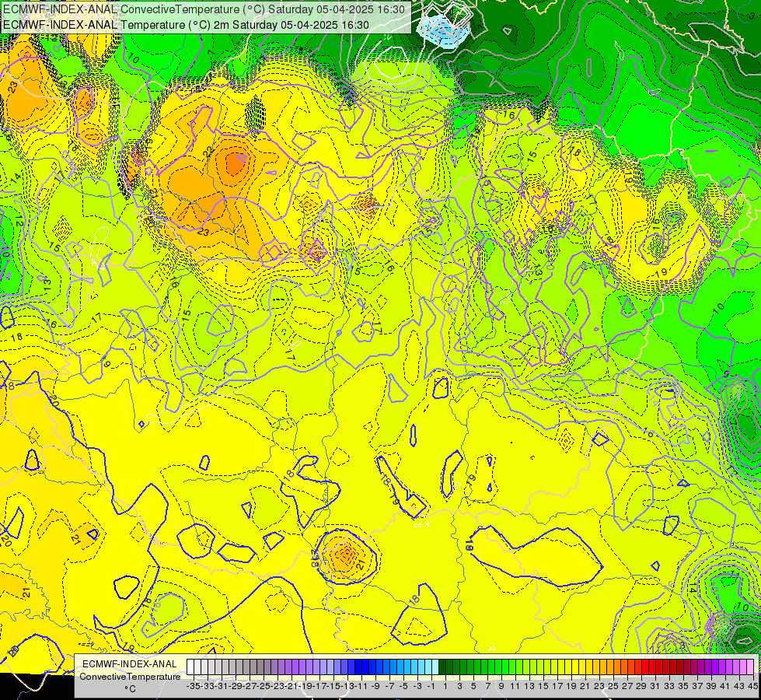Image resolution: width=761 pixels, height=700 pixels.
Task: Select the orange swatch above legend 25
Action: pos(616,667)
